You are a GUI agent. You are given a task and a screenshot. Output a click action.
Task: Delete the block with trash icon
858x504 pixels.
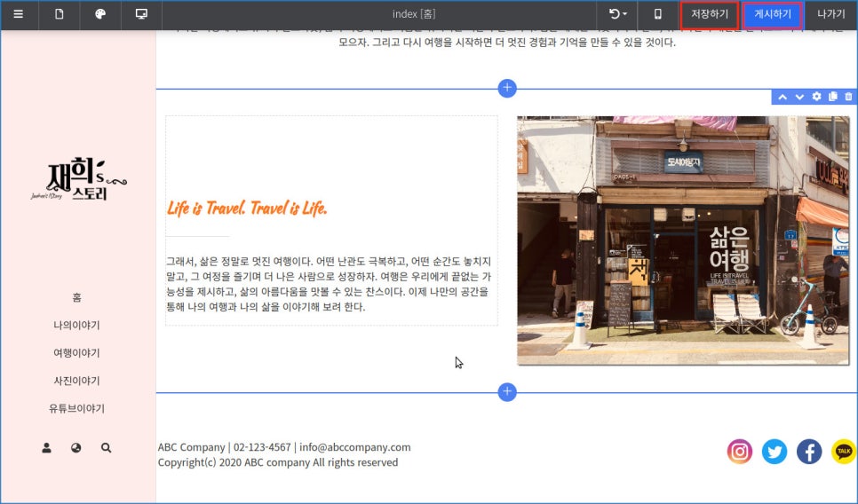(848, 97)
